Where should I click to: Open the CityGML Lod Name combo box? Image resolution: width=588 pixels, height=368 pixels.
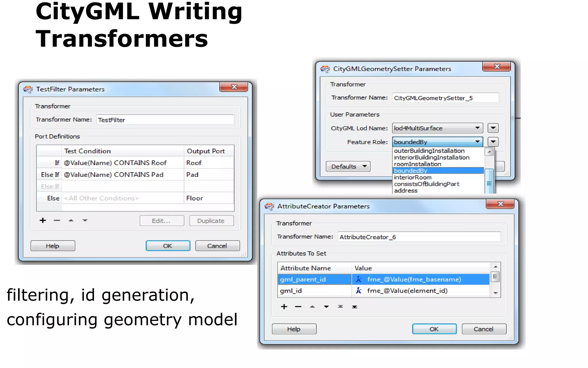pyautogui.click(x=437, y=128)
